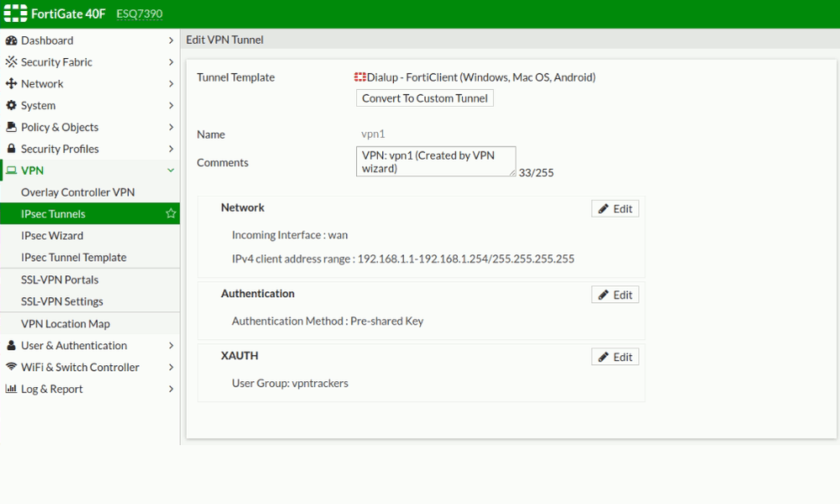Select IPsec Tunnels menu item

point(90,214)
